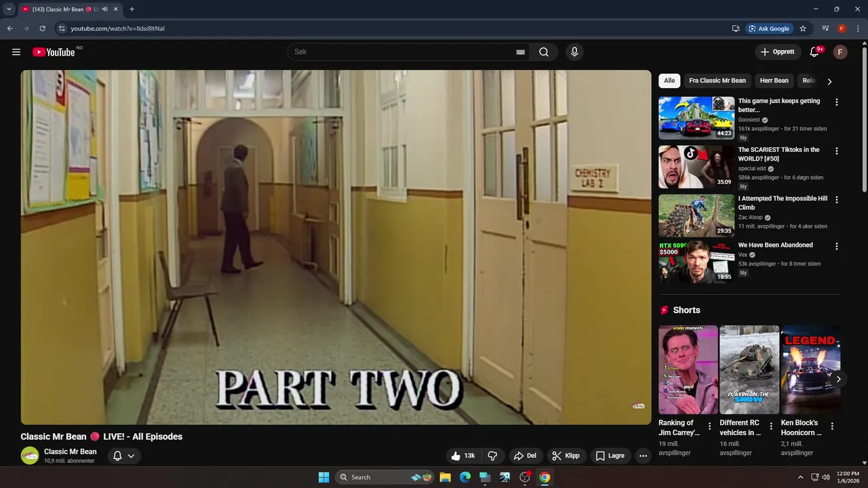Click the Lagre save button

[610, 456]
